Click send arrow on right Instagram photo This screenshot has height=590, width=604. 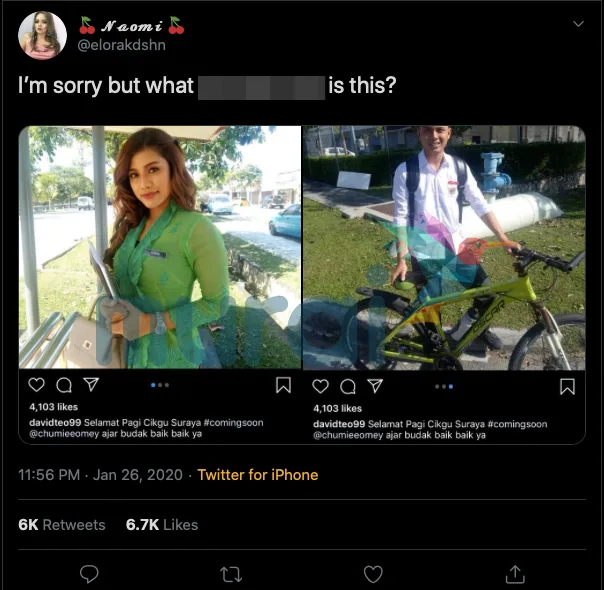point(375,385)
